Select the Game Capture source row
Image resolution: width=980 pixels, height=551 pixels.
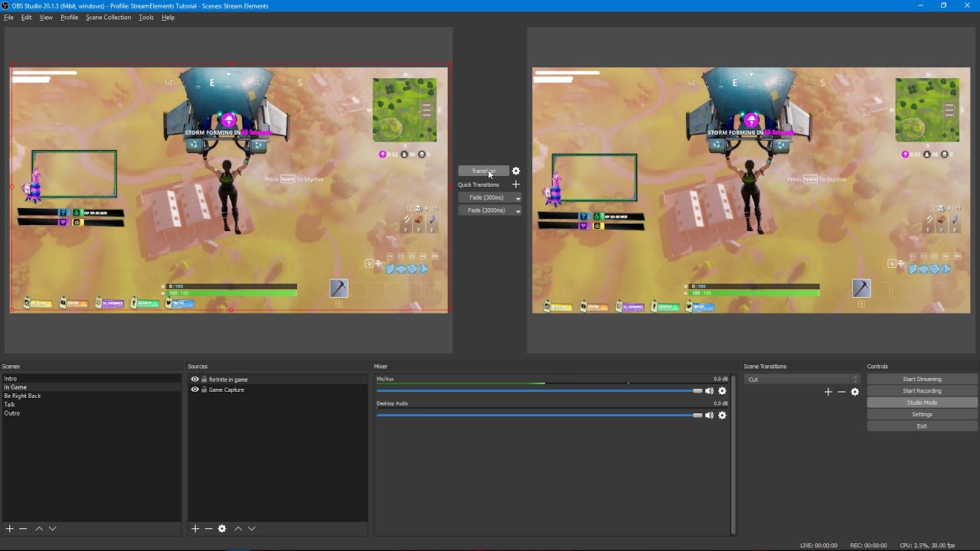pyautogui.click(x=278, y=390)
